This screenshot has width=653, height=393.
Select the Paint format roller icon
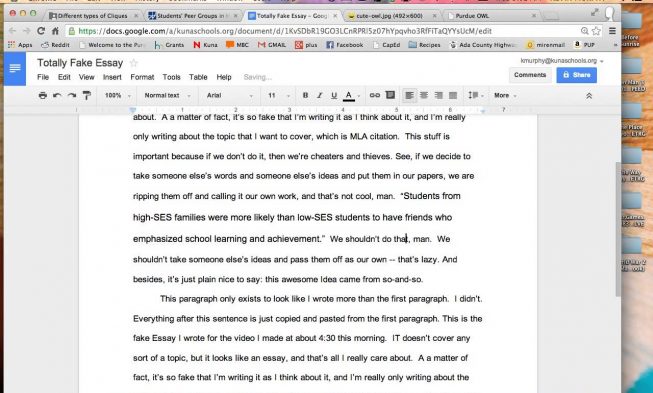coord(87,95)
